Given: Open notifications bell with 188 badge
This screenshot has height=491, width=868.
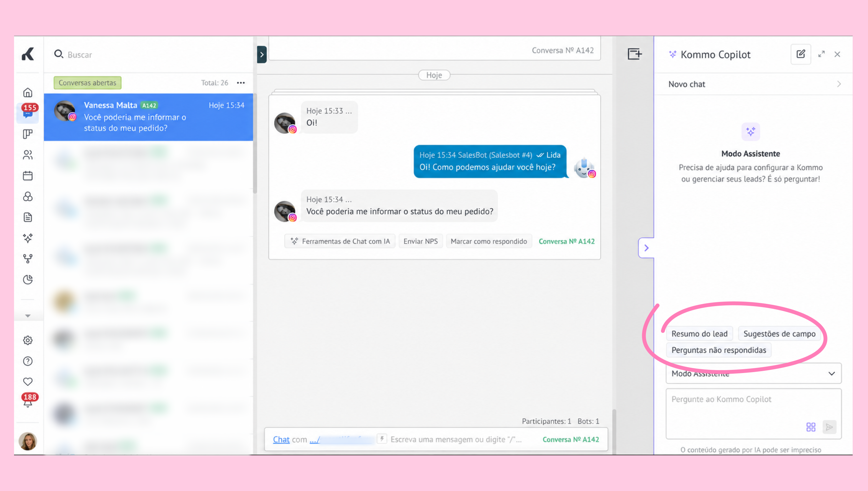Looking at the screenshot, I should click(29, 400).
